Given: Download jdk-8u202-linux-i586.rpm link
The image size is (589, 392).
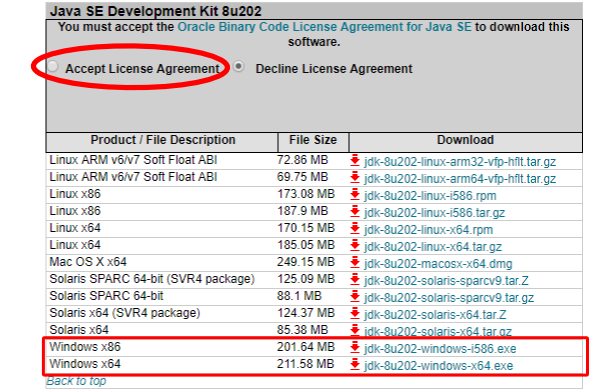Looking at the screenshot, I should 430,196.
